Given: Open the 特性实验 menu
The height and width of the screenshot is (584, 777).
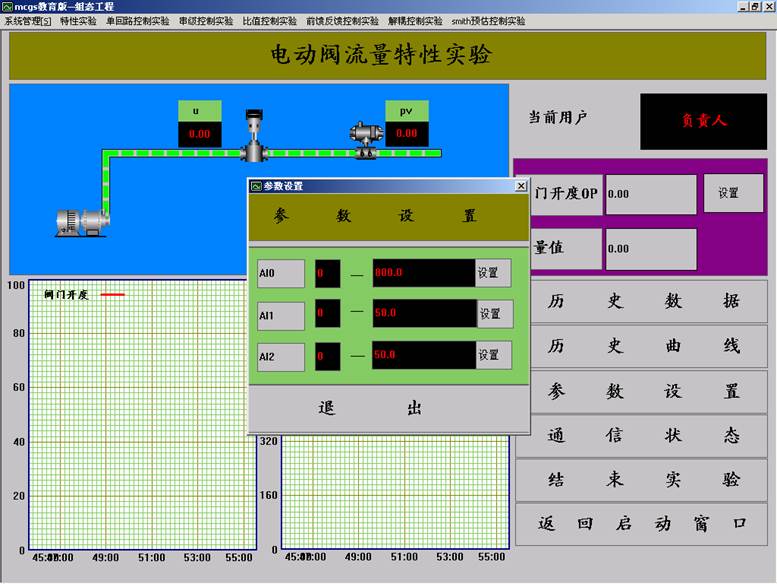Looking at the screenshot, I should [x=79, y=21].
